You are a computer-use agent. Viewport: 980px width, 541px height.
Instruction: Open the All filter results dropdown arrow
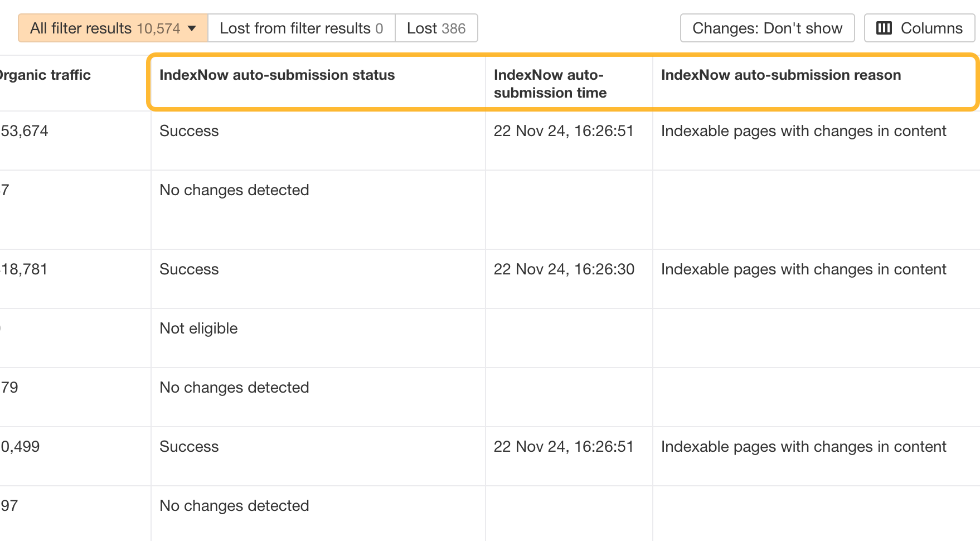[x=192, y=28]
